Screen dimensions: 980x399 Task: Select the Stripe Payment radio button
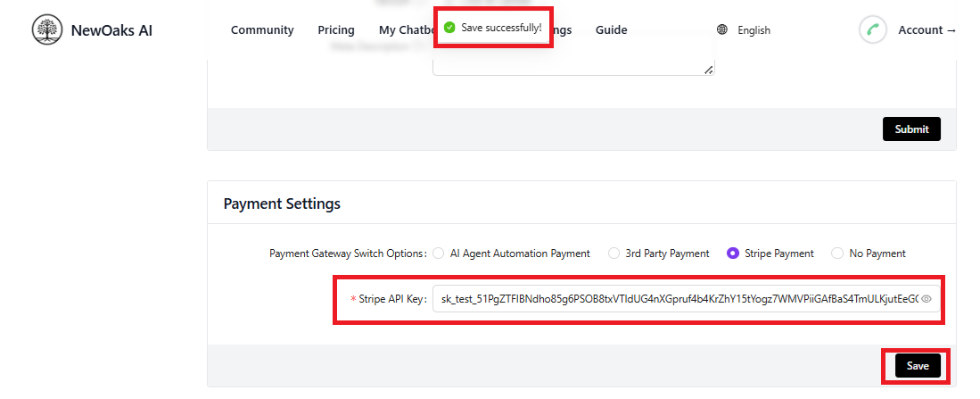(x=733, y=254)
